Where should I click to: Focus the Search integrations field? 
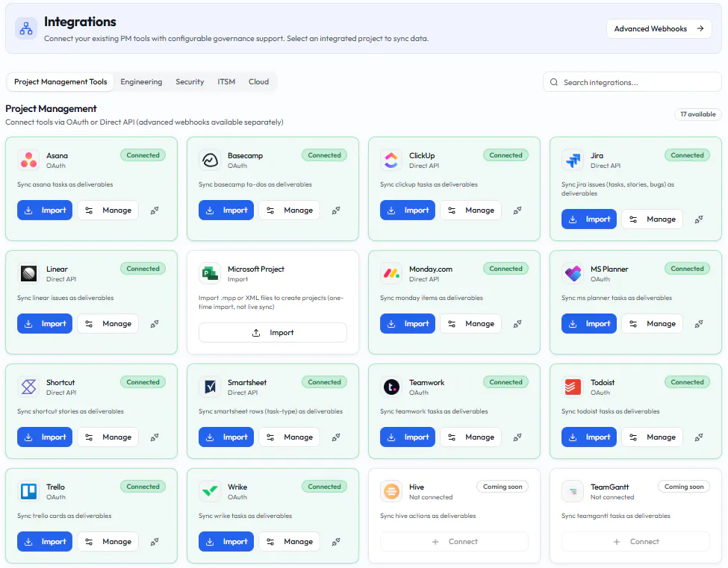click(x=632, y=82)
